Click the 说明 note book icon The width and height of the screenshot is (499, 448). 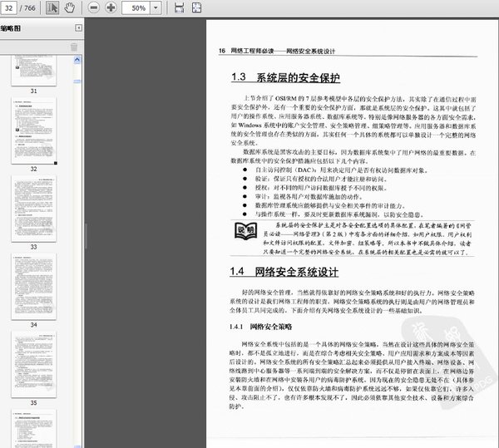(245, 231)
